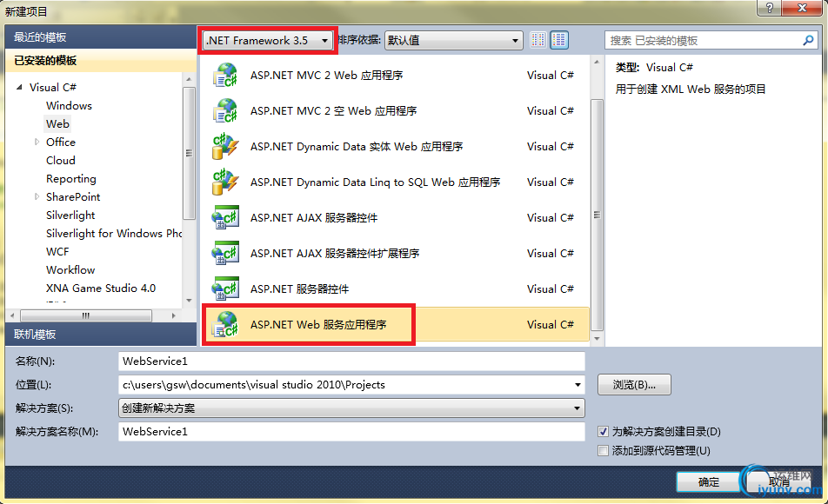Select XNA Game Studio 4.0 category
Screen dimensions: 828x504
click(x=101, y=288)
